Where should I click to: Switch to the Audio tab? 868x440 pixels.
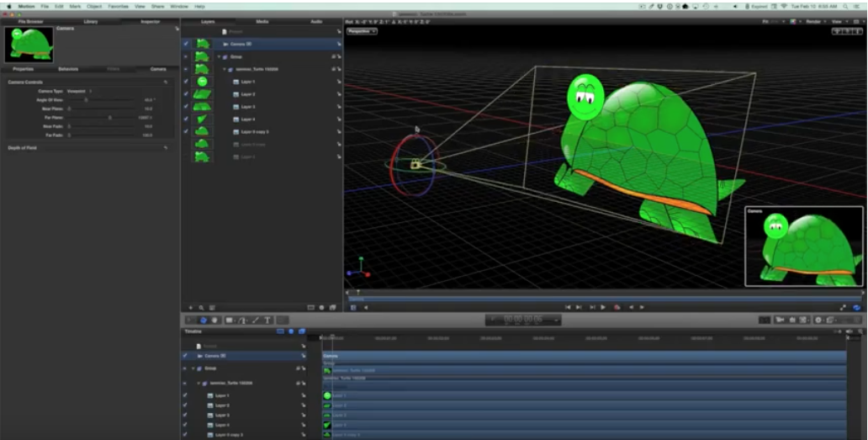point(316,22)
